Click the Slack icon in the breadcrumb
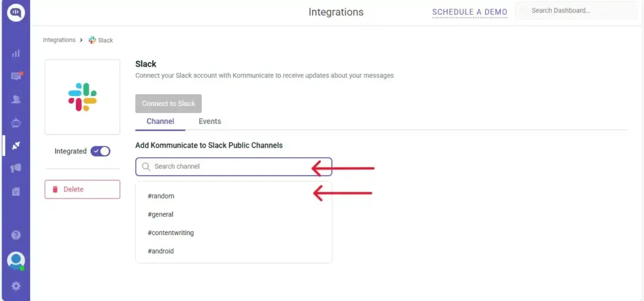The image size is (644, 301). pos(92,40)
